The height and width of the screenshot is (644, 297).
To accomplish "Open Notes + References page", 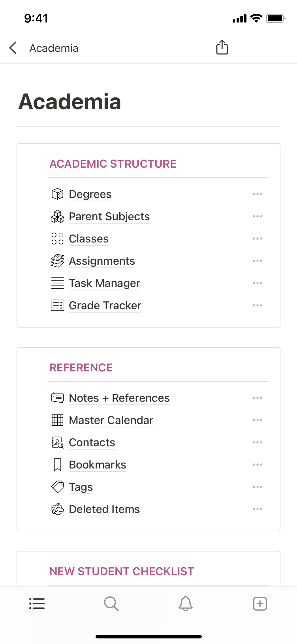I will [x=119, y=398].
